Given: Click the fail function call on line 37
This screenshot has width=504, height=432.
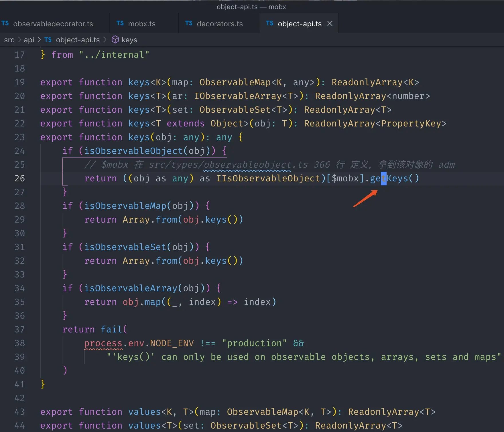Looking at the screenshot, I should click(x=111, y=329).
